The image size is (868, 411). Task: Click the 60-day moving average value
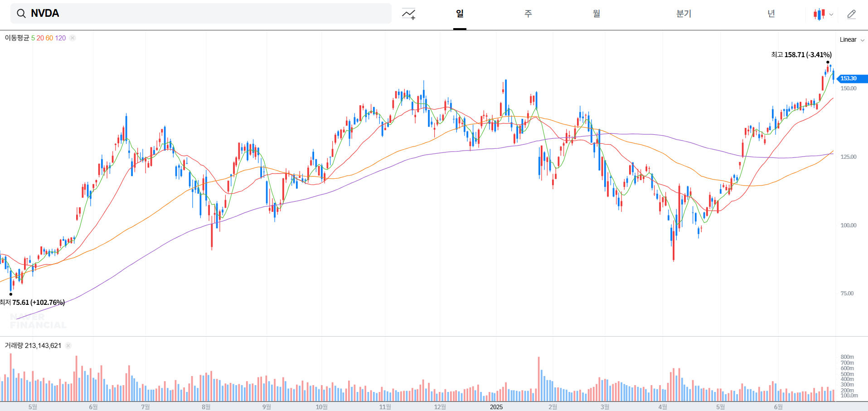[49, 38]
